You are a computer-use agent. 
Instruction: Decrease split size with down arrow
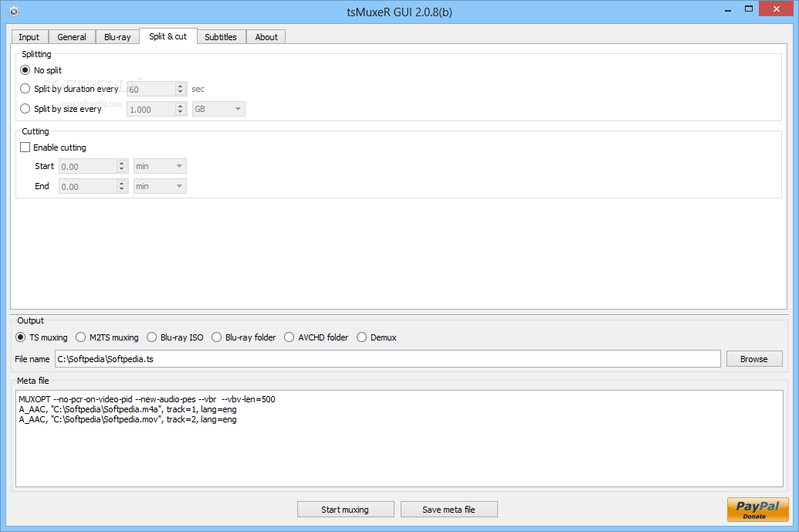coord(181,112)
